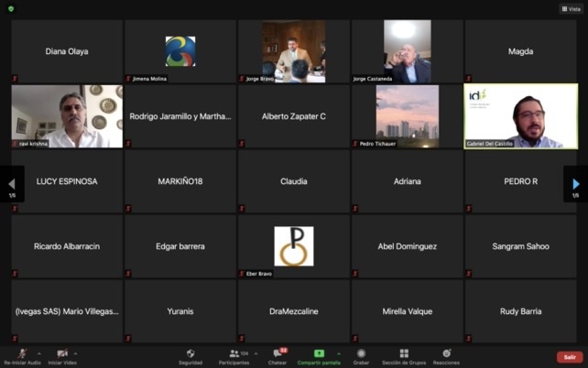
Task: Click PEDRO R participant tile
Action: [521, 181]
